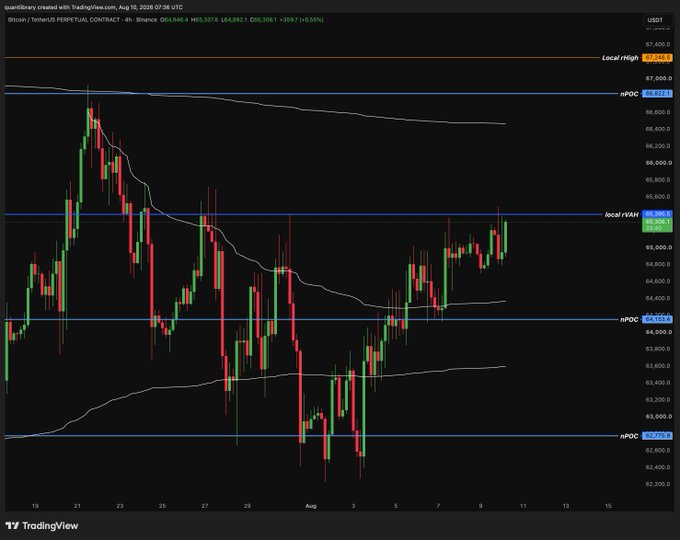Screen dimensions: 680x540
Task: Click the 64,400.0 price axis label
Action: coord(658,298)
